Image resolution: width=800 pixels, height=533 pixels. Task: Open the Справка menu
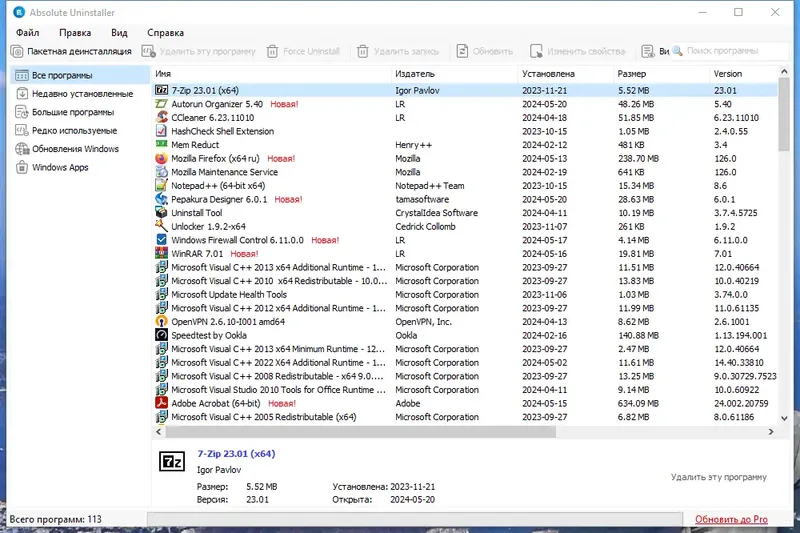click(x=165, y=33)
